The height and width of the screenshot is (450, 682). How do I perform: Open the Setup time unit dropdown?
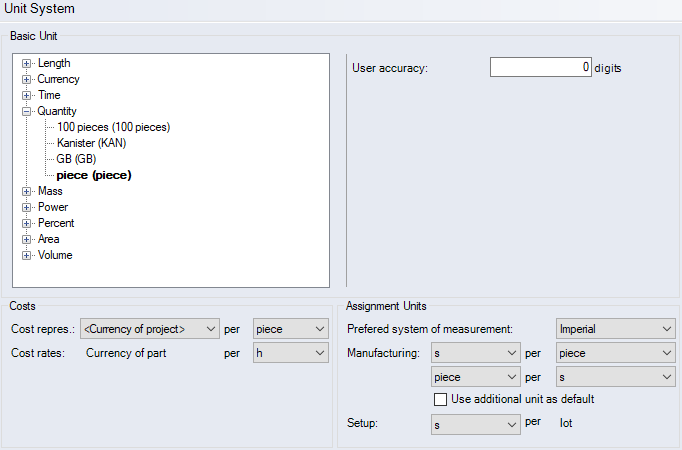474,425
